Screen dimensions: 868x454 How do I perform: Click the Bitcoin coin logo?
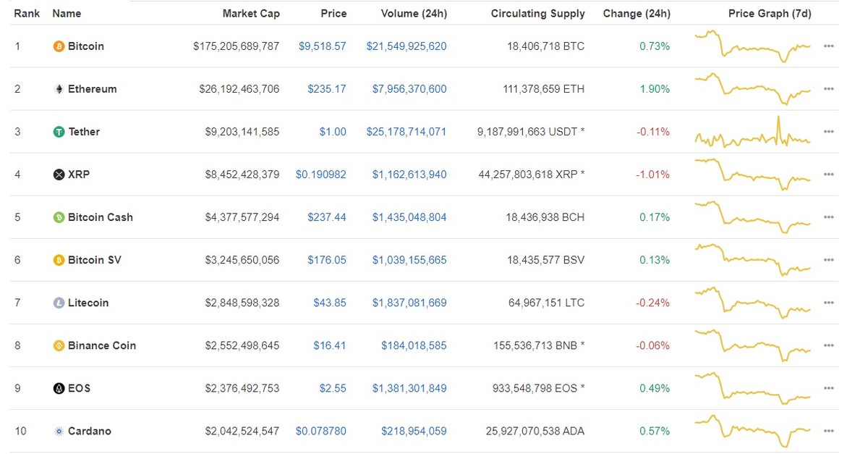pos(59,46)
